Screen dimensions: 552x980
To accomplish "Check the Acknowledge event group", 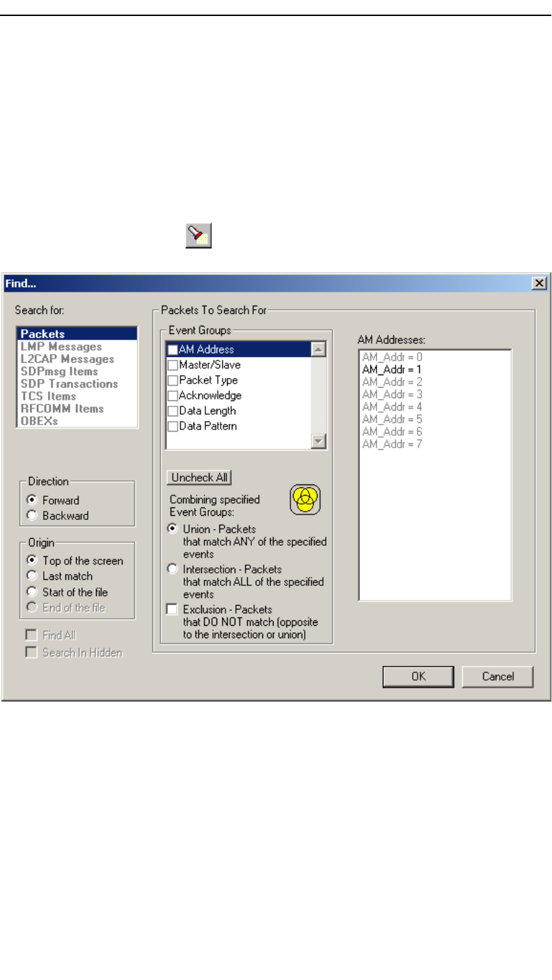I will (x=173, y=395).
